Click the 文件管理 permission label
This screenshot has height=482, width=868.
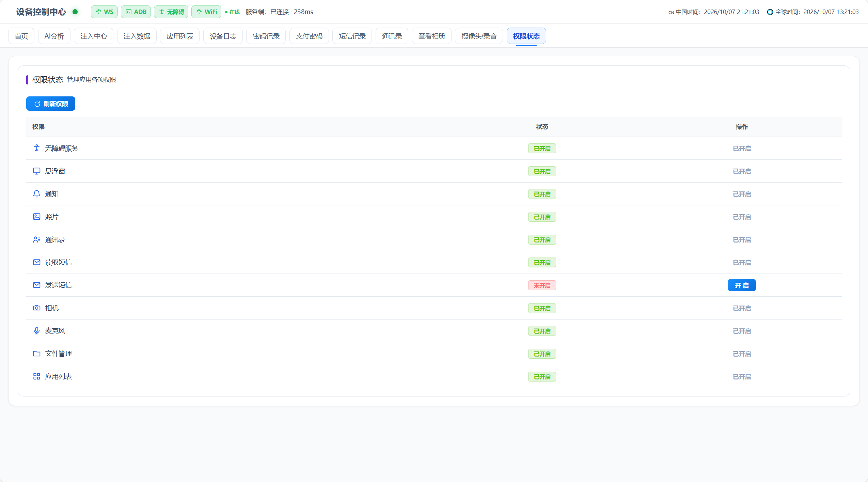[x=58, y=354]
